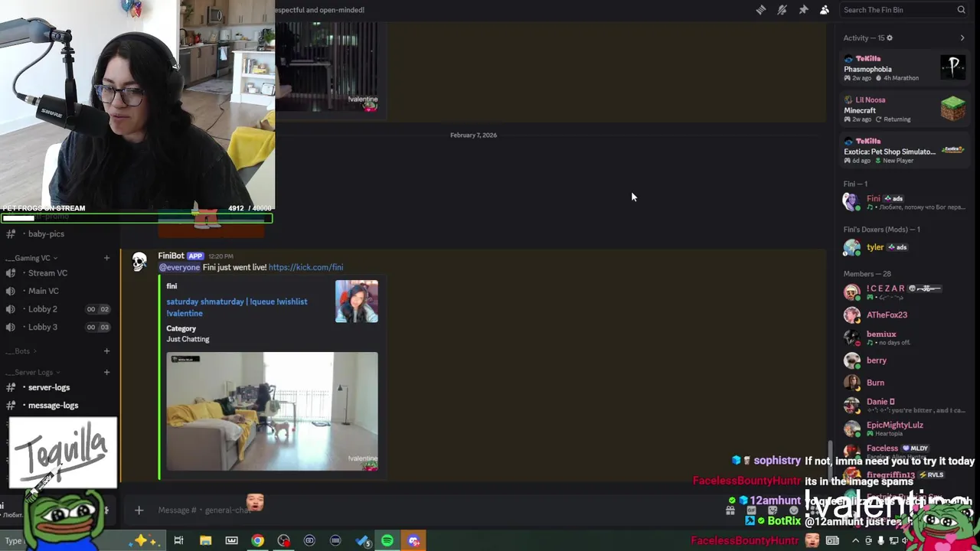Open Windows Copilot taskbar icon
This screenshot has height=551, width=980.
tap(145, 541)
